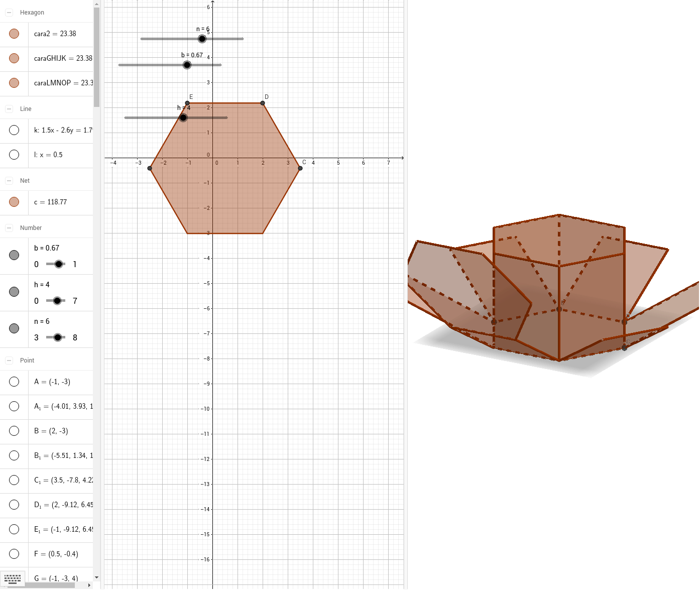Select the b = 0.67 slider handle
The height and width of the screenshot is (590, 700).
click(187, 64)
